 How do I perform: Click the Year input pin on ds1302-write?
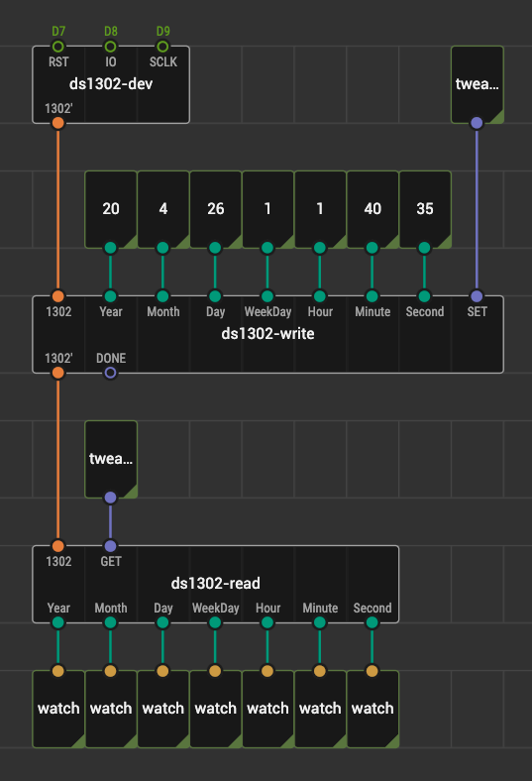[x=111, y=296]
